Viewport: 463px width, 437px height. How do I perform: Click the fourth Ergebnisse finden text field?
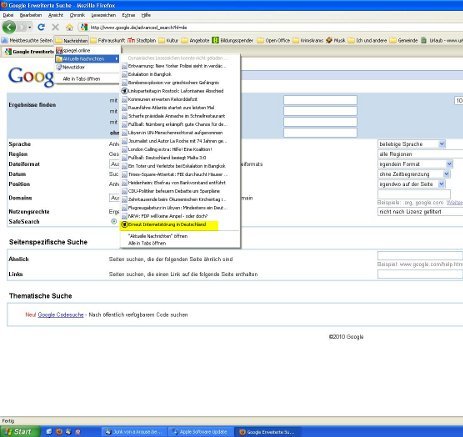[x=320, y=133]
